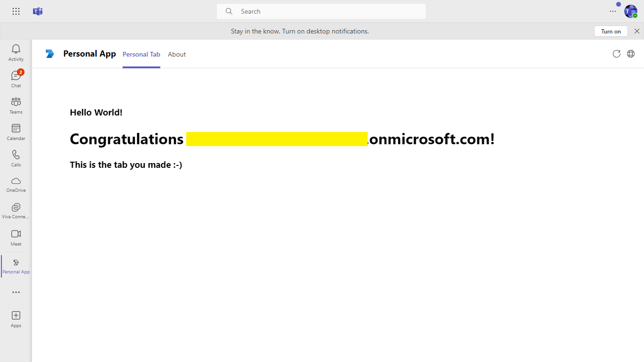Click the Search input field

321,11
